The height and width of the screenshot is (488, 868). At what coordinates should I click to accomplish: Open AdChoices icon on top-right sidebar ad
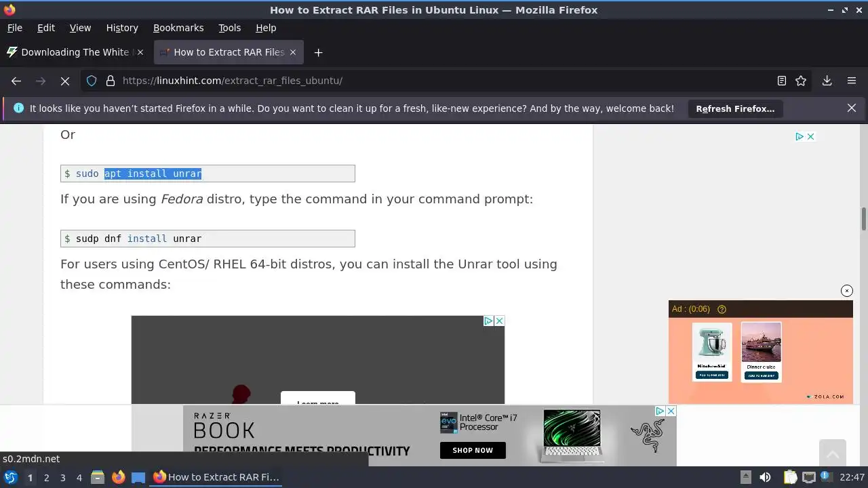[800, 136]
